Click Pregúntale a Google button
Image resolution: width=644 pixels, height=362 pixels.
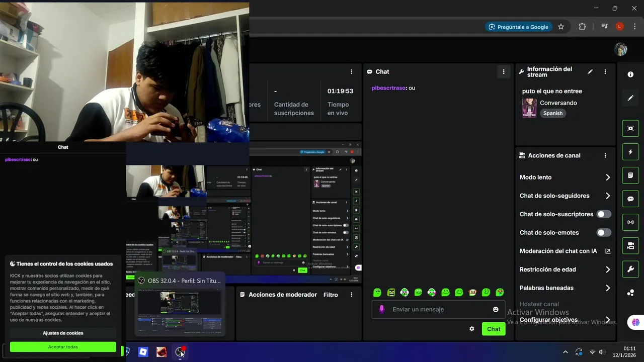point(518,27)
